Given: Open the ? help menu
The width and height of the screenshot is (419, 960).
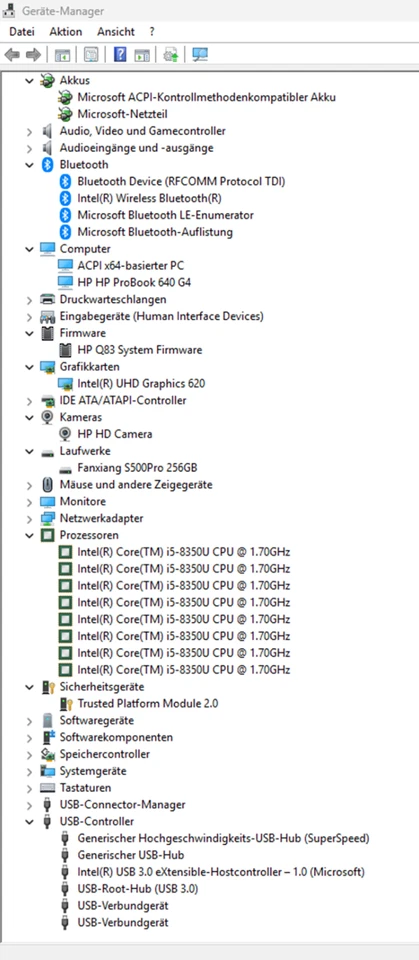Looking at the screenshot, I should 152,31.
